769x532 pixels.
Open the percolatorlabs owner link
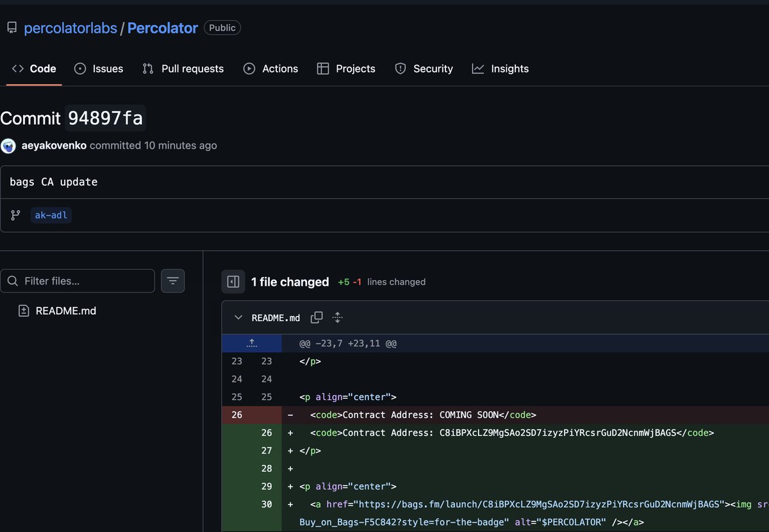70,28
